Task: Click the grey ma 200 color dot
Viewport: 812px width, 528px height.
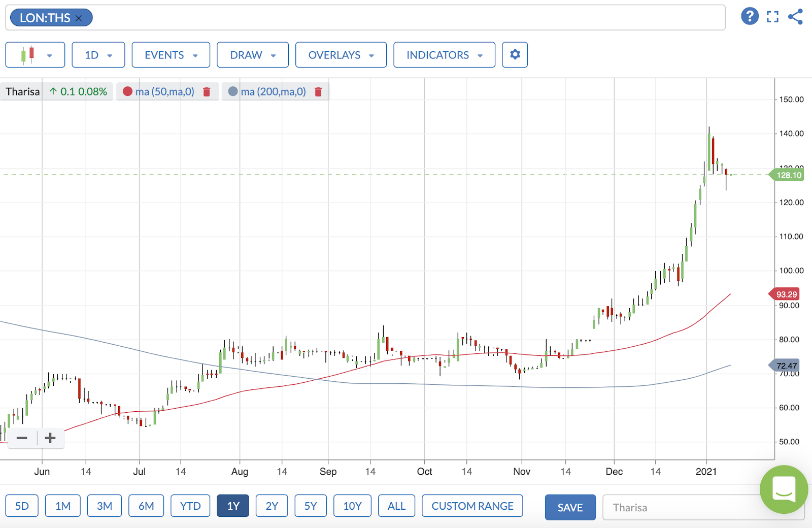Action: point(233,91)
